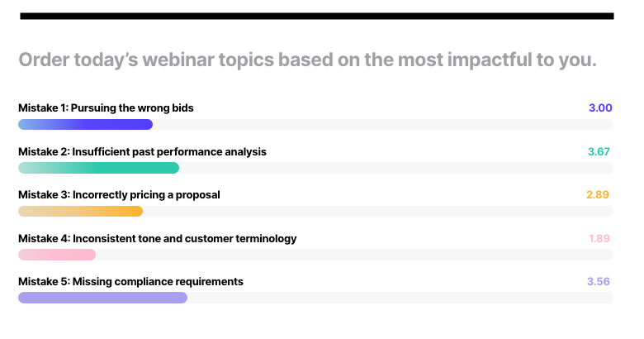Select 'Mistake 5: Missing compliance requirements' label
The height and width of the screenshot is (339, 644).
pos(130,281)
